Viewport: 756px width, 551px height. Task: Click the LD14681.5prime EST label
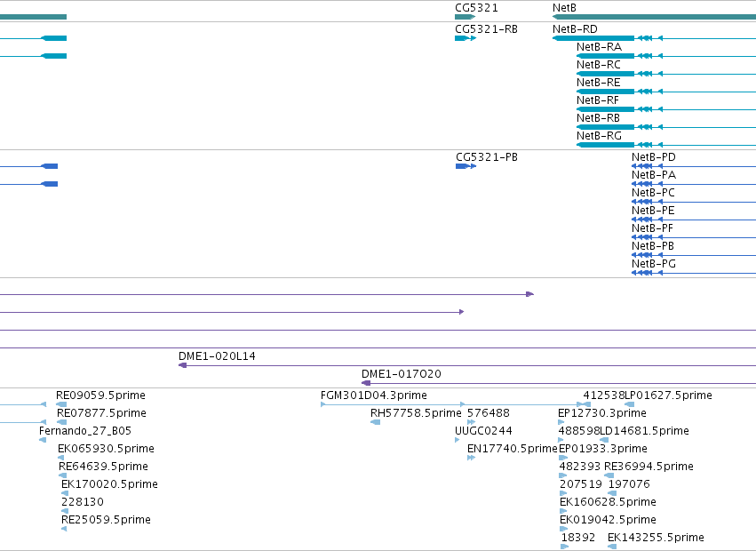tap(644, 431)
